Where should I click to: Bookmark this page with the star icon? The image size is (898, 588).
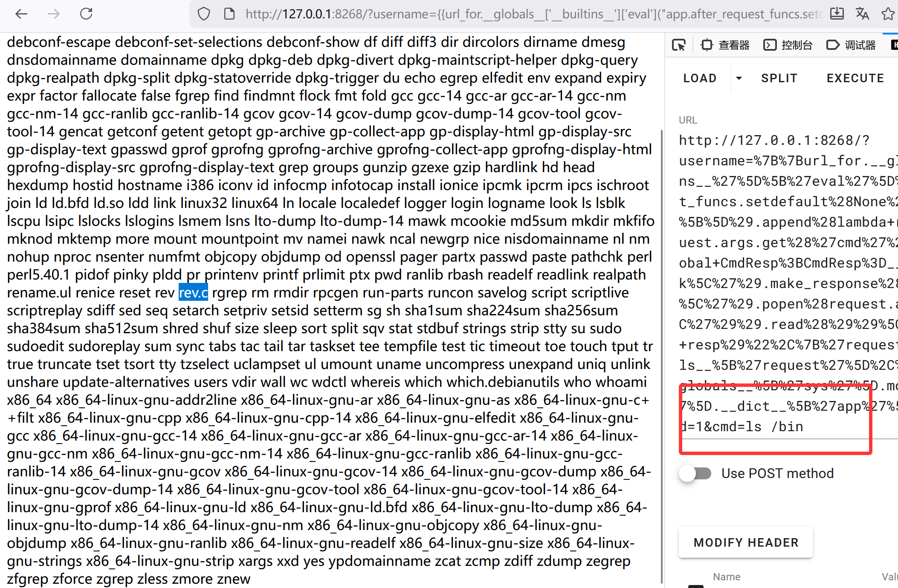click(x=888, y=14)
